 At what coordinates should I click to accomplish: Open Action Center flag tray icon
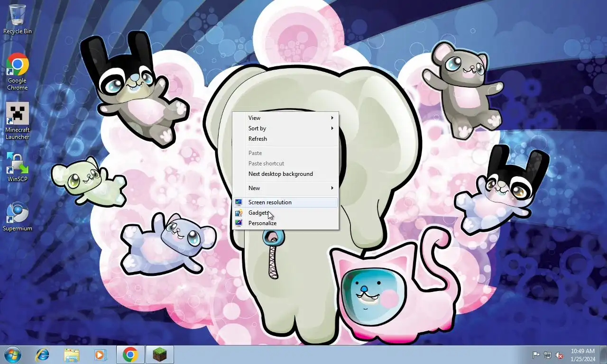tap(536, 355)
